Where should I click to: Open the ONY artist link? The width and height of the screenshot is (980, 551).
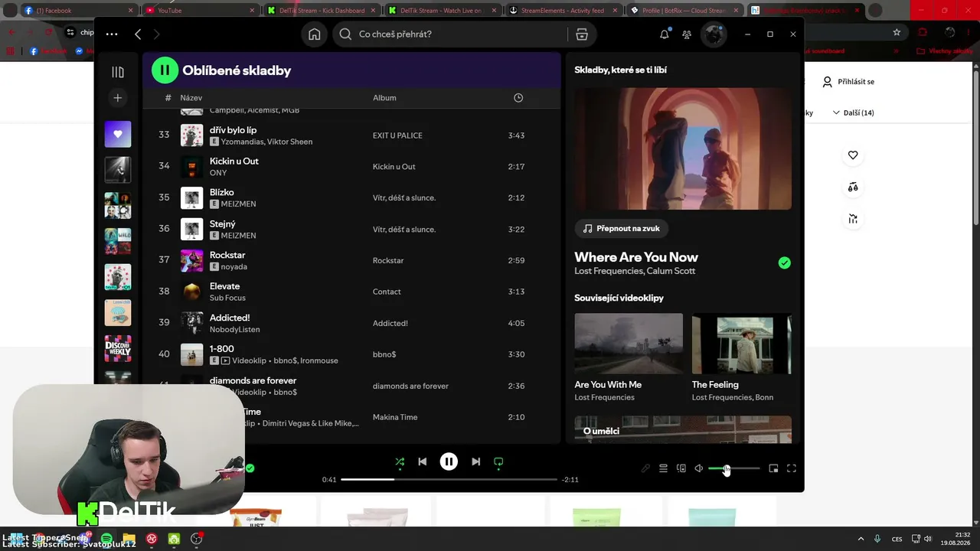tap(218, 173)
